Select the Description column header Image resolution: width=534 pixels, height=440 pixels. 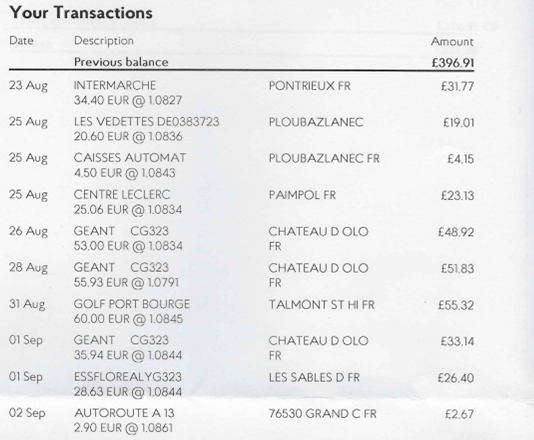[104, 41]
